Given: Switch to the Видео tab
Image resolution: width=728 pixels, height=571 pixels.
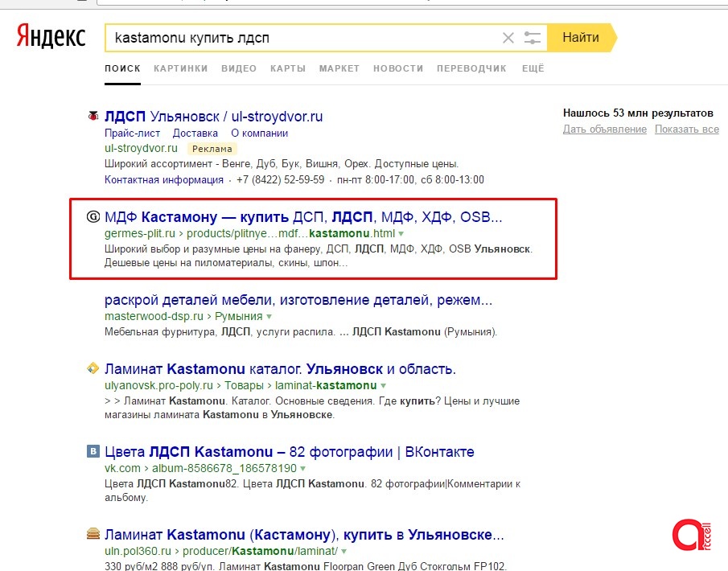Looking at the screenshot, I should pyautogui.click(x=239, y=68).
